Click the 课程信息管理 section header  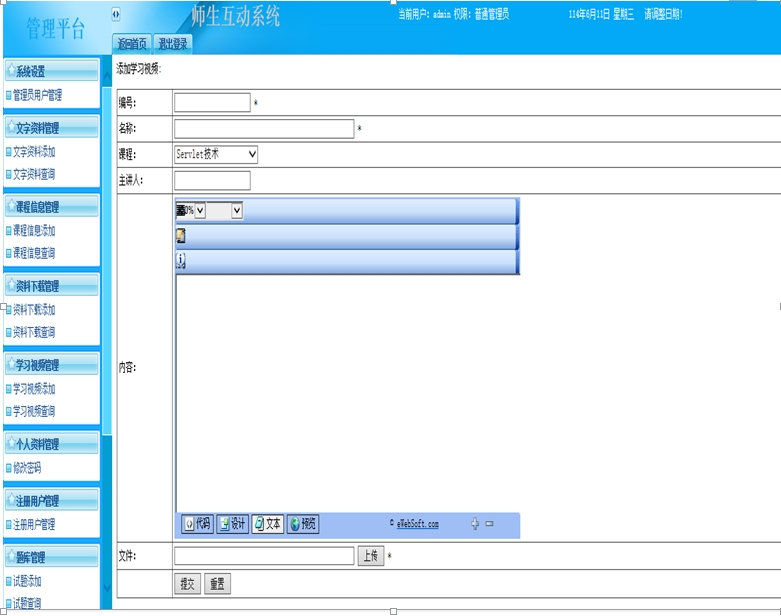coord(52,206)
